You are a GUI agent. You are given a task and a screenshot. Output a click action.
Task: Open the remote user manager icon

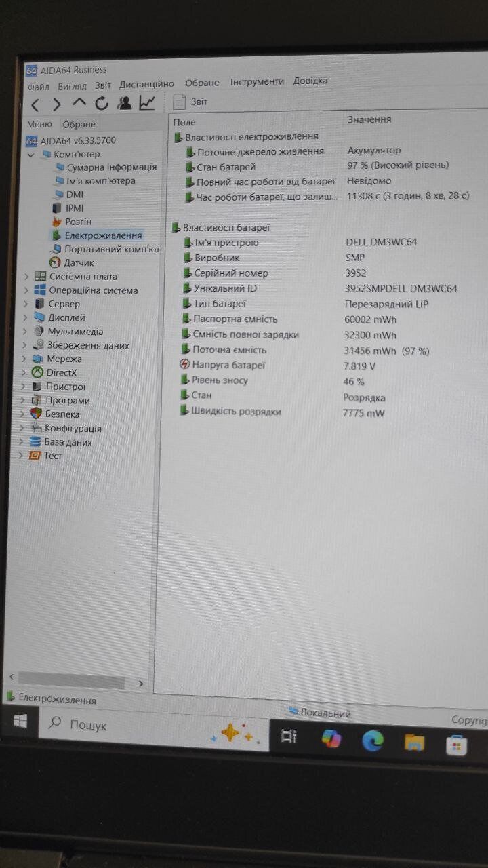[124, 103]
